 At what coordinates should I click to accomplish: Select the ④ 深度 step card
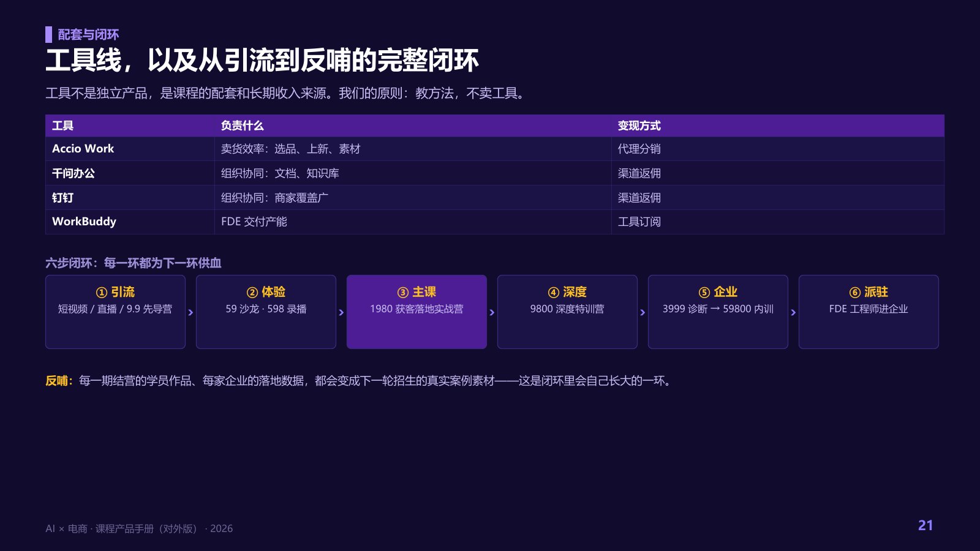[567, 312]
